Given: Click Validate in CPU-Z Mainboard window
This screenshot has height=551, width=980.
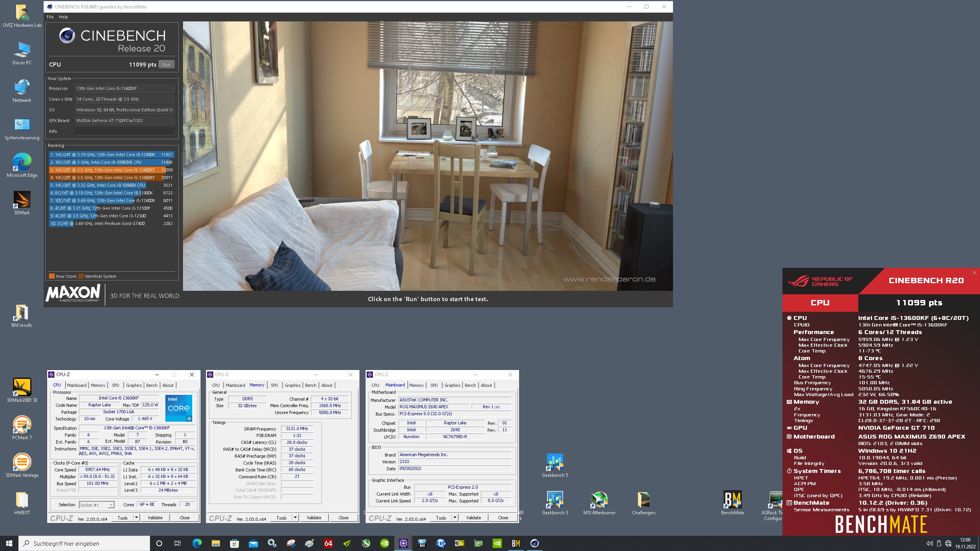Looking at the screenshot, I should 474,518.
